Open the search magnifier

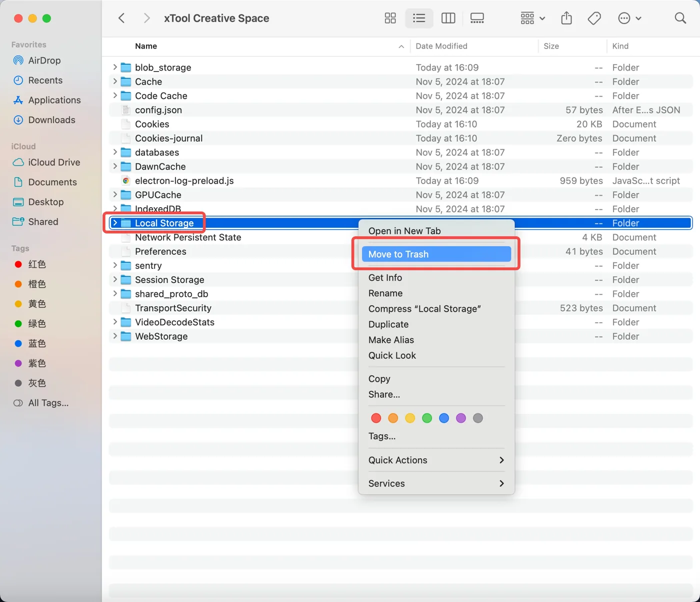pyautogui.click(x=680, y=19)
